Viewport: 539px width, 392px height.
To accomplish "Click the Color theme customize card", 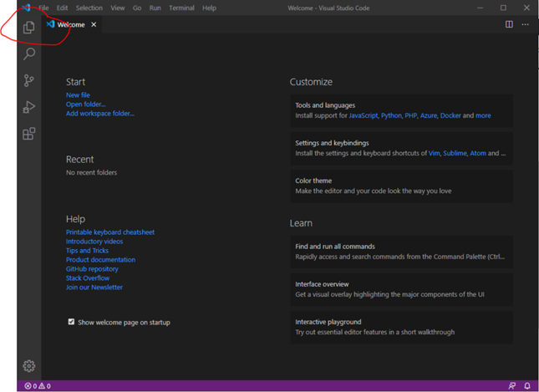I will click(401, 186).
